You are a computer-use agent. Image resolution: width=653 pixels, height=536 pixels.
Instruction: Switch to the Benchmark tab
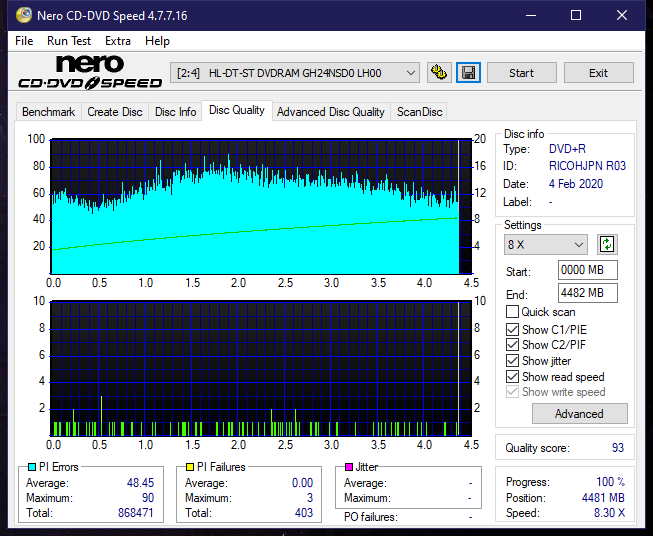(49, 112)
